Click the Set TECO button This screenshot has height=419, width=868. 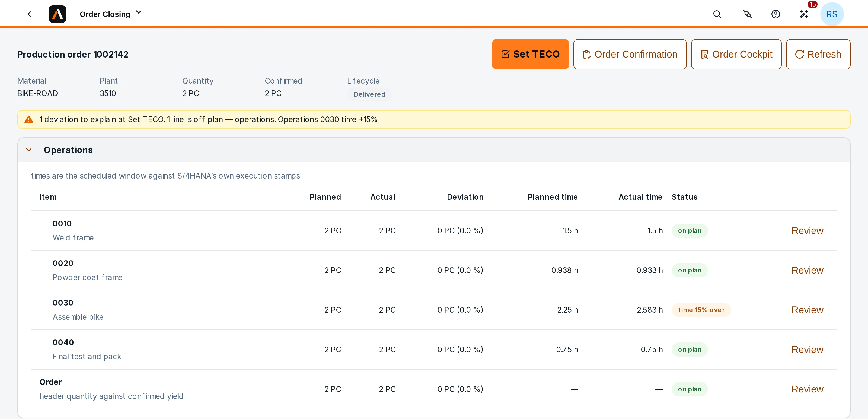pos(530,54)
